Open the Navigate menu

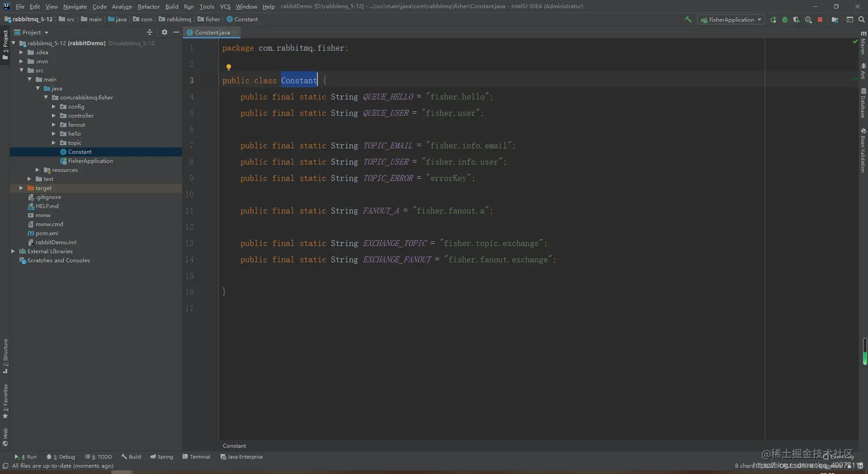(x=75, y=6)
